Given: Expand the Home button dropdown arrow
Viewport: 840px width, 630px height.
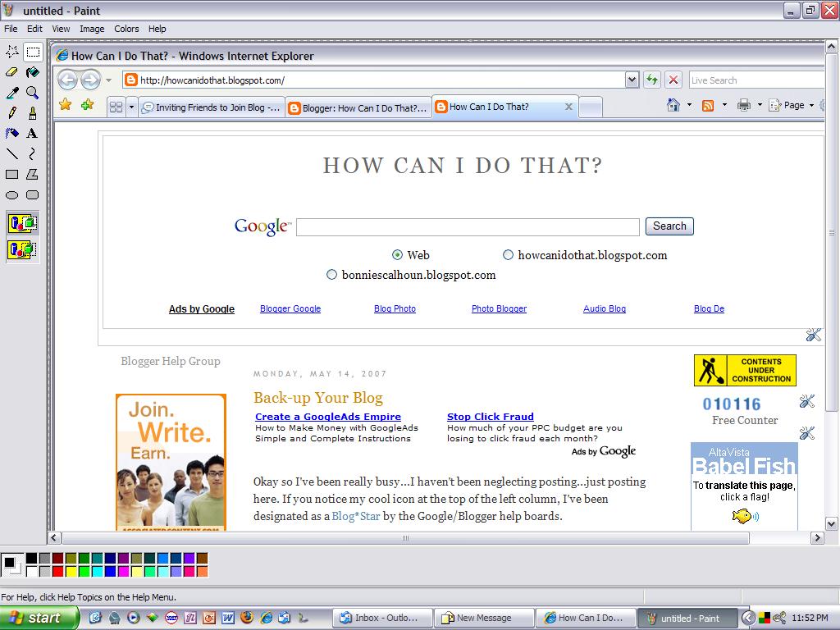Looking at the screenshot, I should (689, 105).
